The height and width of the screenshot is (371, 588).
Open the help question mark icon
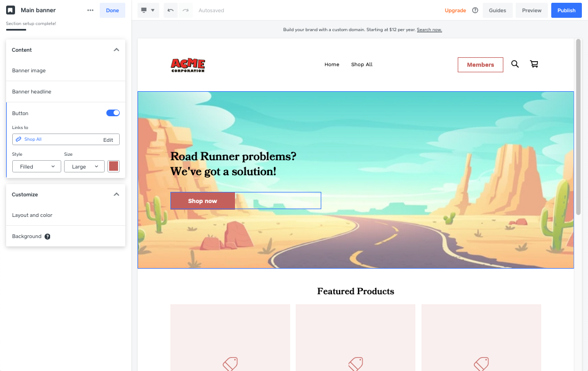(475, 10)
